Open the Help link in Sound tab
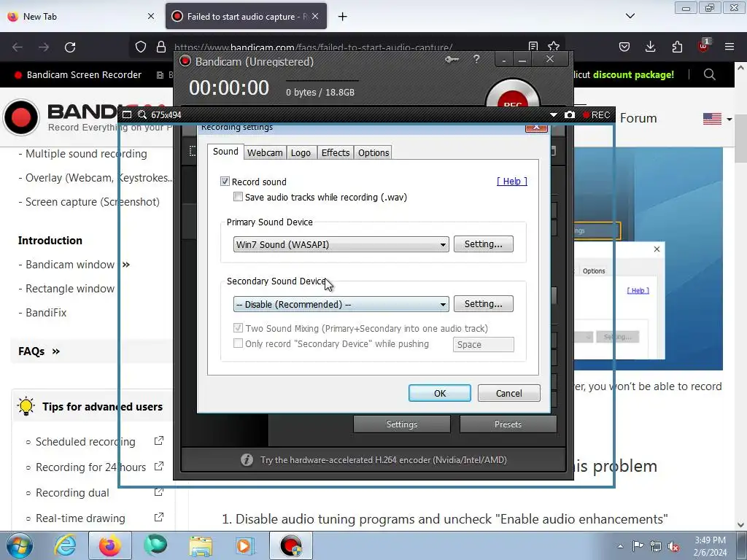Image resolution: width=747 pixels, height=560 pixels. coord(512,182)
